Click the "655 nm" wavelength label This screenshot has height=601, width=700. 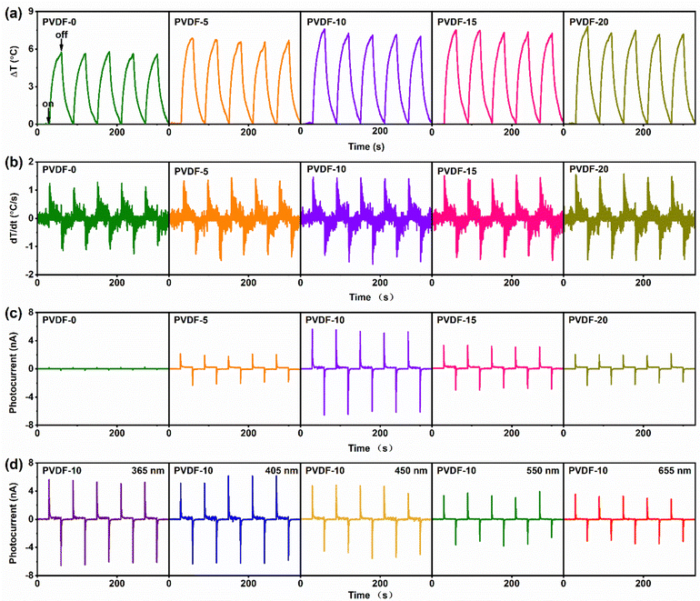[675, 471]
